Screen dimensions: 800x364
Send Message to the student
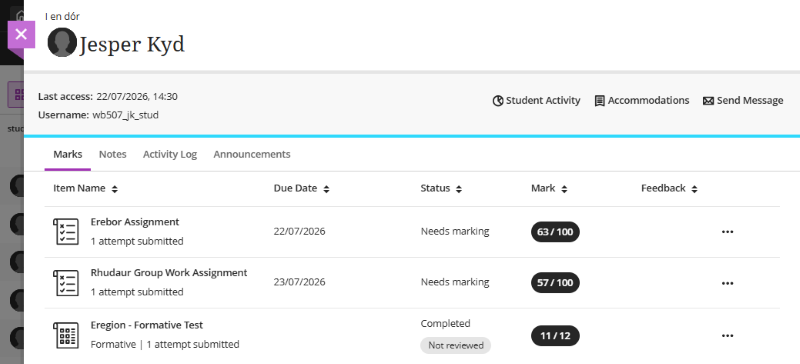tap(743, 101)
